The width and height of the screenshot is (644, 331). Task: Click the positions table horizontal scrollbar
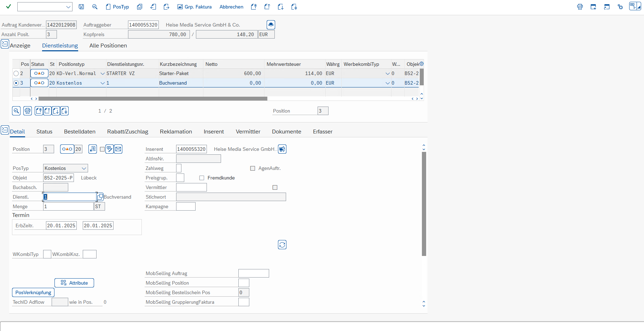point(153,99)
